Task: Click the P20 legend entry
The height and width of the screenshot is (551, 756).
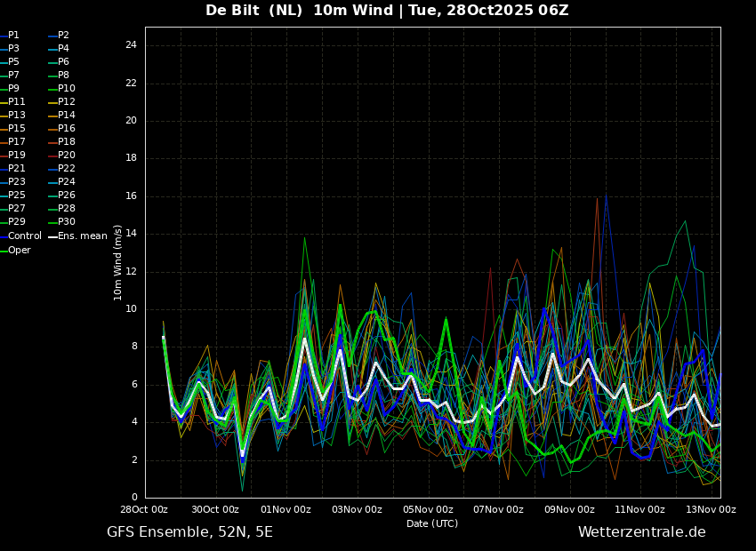Action: click(62, 156)
